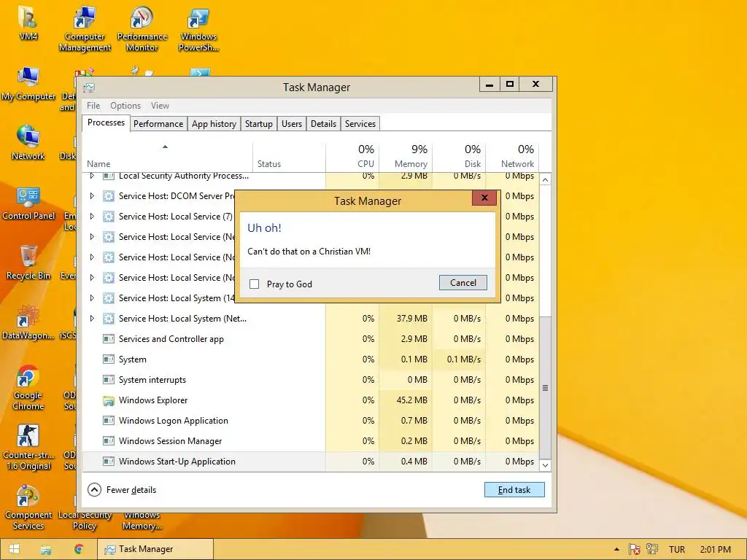Open Performance Monitor desktop shortcut

(x=142, y=28)
